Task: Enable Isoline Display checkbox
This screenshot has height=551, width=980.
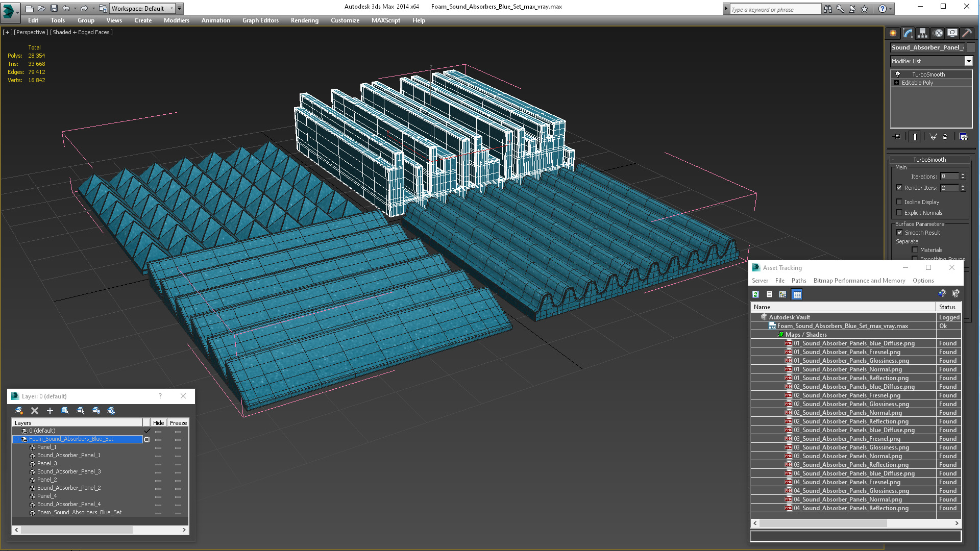Action: click(x=899, y=202)
